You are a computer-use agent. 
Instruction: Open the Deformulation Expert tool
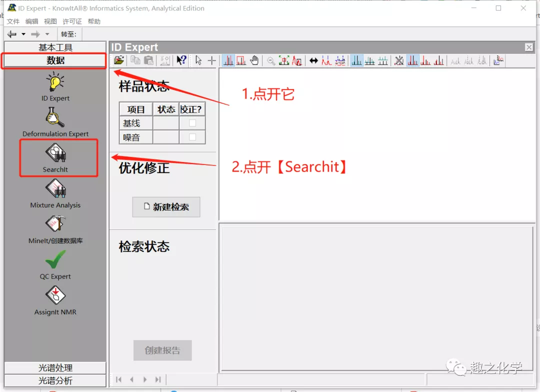click(55, 122)
